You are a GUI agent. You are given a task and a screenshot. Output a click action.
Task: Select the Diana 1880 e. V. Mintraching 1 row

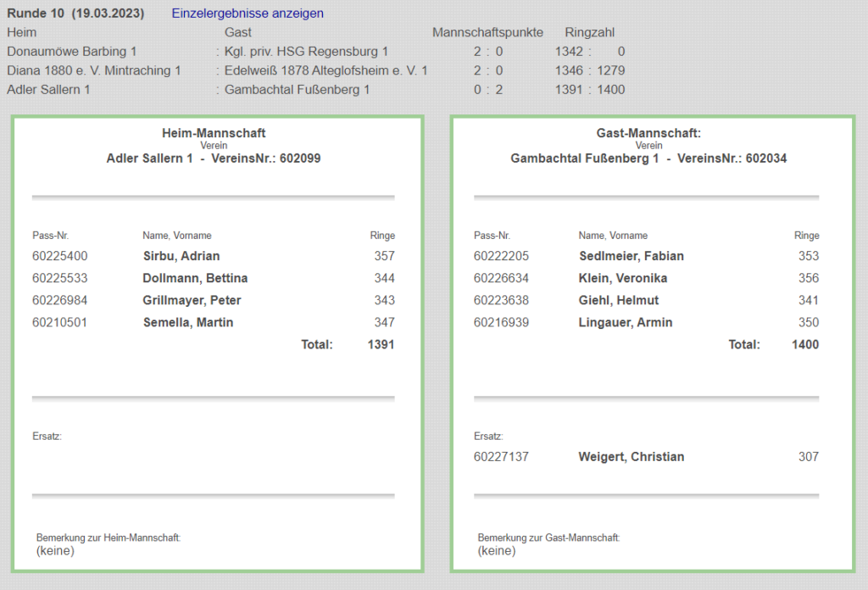94,70
